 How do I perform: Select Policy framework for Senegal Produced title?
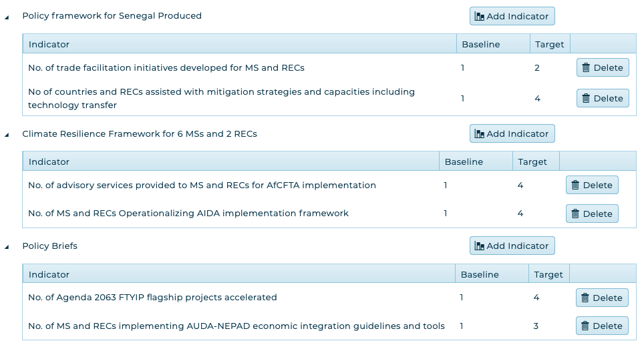pos(112,15)
